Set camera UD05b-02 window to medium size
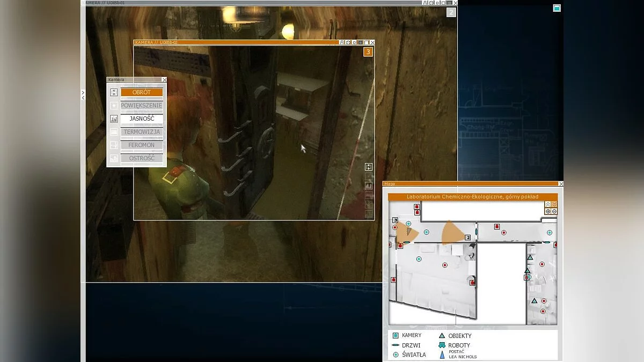The image size is (644, 362). 361,42
